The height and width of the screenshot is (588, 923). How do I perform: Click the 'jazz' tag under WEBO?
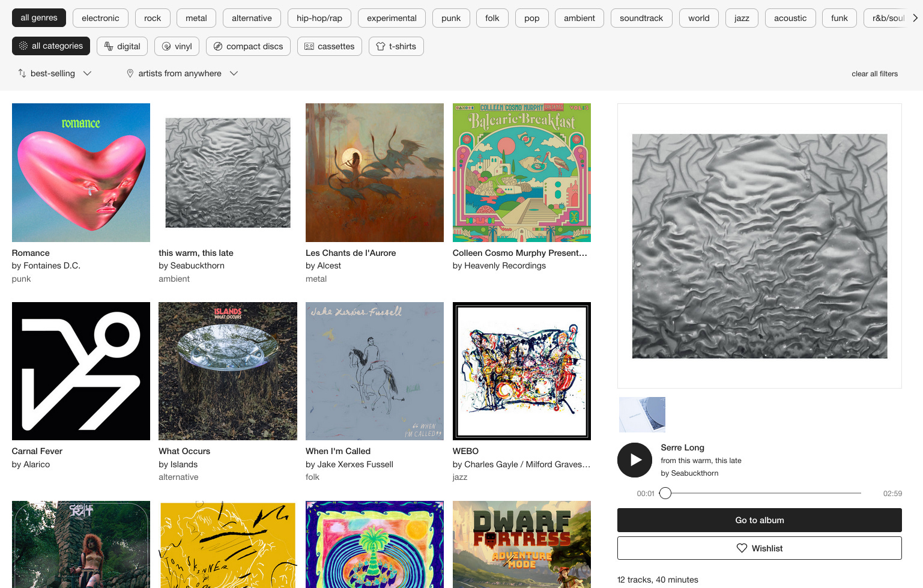pyautogui.click(x=459, y=477)
